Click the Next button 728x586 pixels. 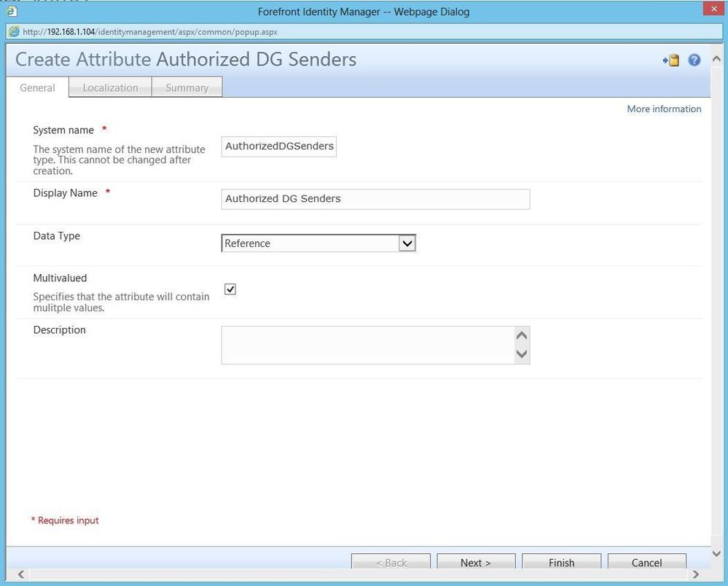point(476,562)
